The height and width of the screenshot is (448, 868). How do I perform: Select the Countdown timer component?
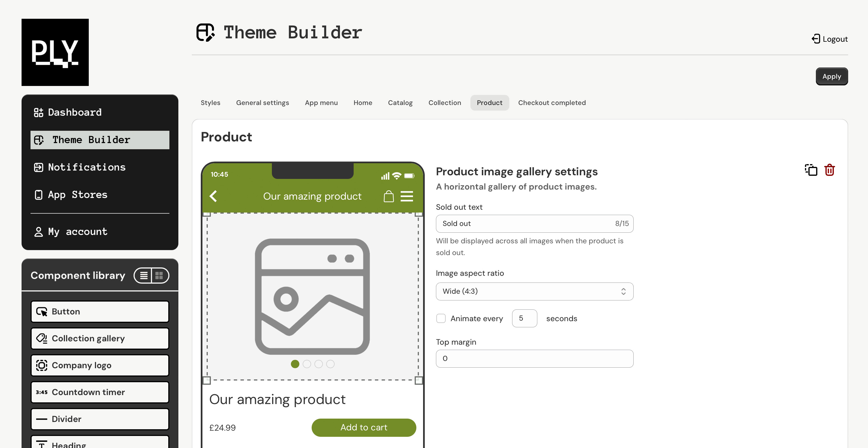pos(100,392)
